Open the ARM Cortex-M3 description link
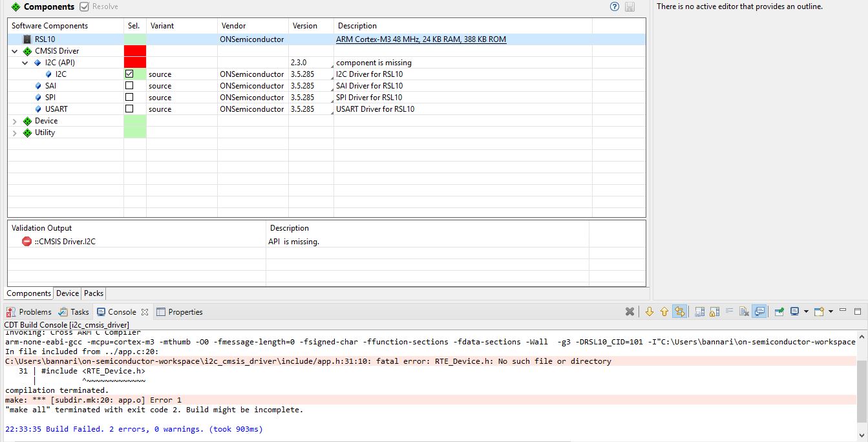This screenshot has width=868, height=442. click(x=421, y=39)
